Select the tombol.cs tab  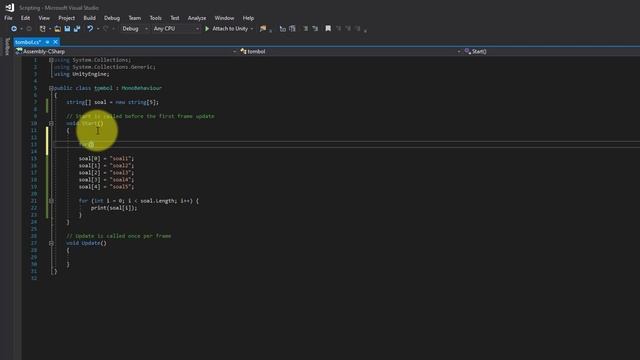[x=28, y=42]
